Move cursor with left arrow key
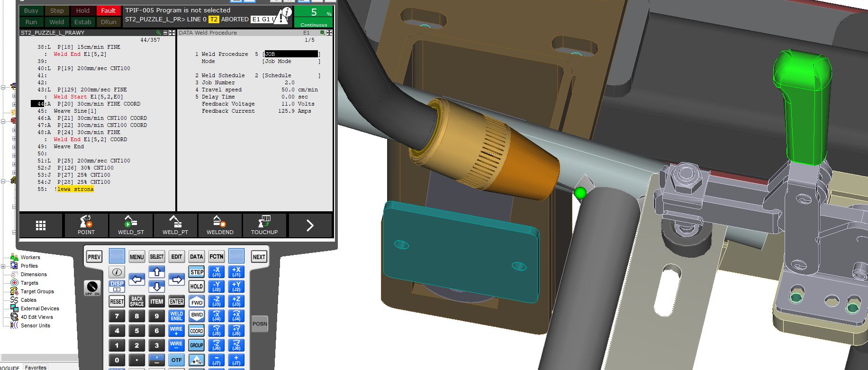 [137, 280]
